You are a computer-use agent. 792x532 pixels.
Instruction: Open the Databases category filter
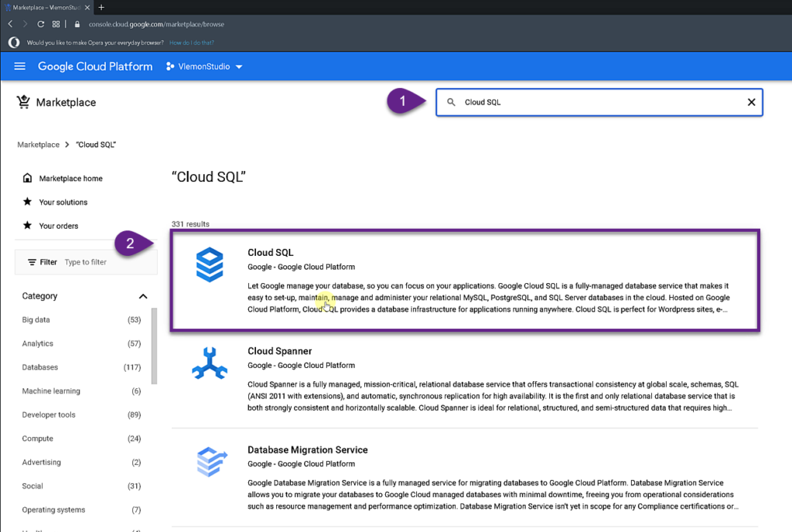tap(39, 367)
